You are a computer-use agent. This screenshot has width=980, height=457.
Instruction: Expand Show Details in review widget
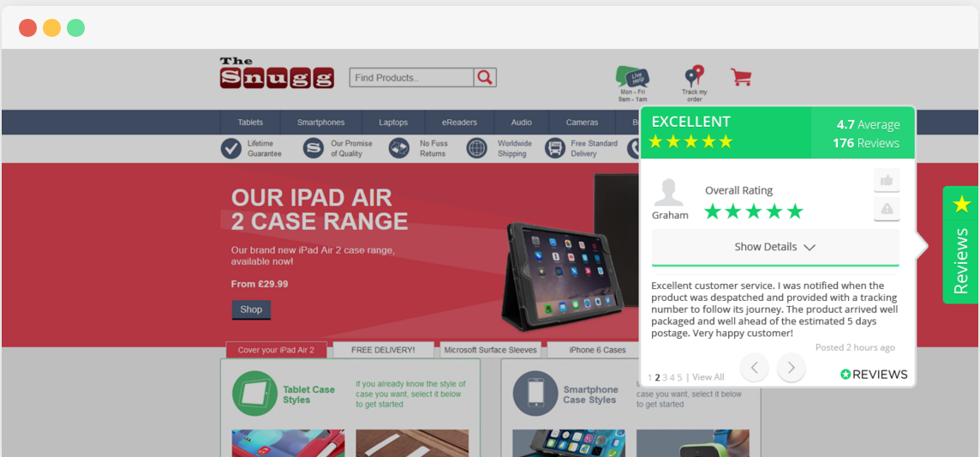coord(775,247)
